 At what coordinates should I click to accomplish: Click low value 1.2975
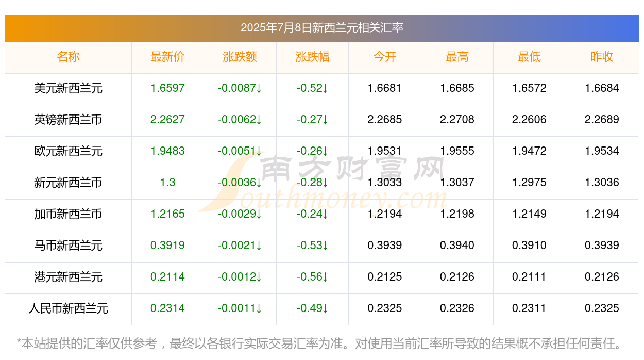(x=529, y=183)
